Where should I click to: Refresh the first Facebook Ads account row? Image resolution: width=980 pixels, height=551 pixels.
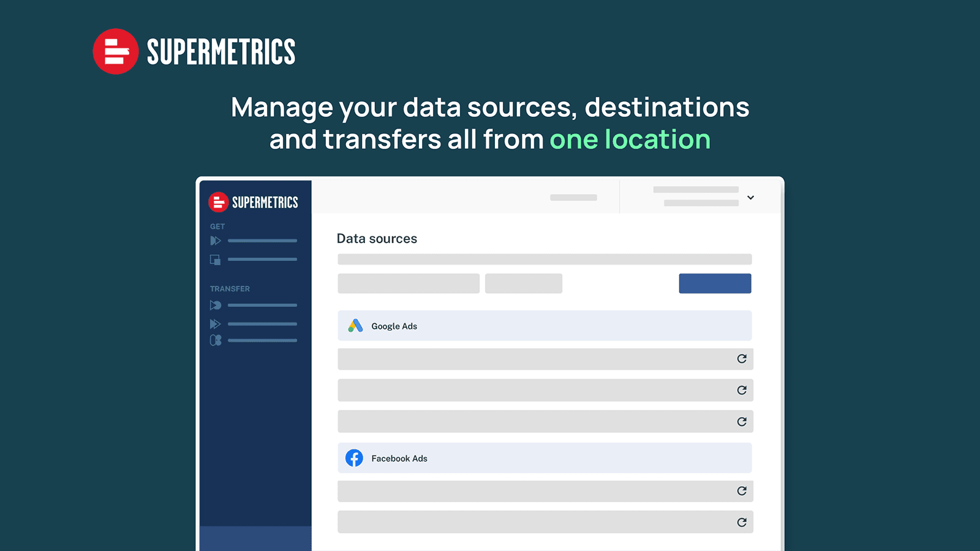tap(741, 490)
